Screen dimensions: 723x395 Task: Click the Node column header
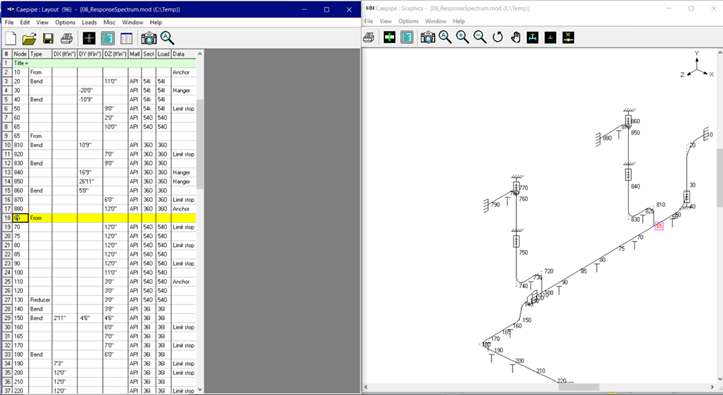(20, 54)
